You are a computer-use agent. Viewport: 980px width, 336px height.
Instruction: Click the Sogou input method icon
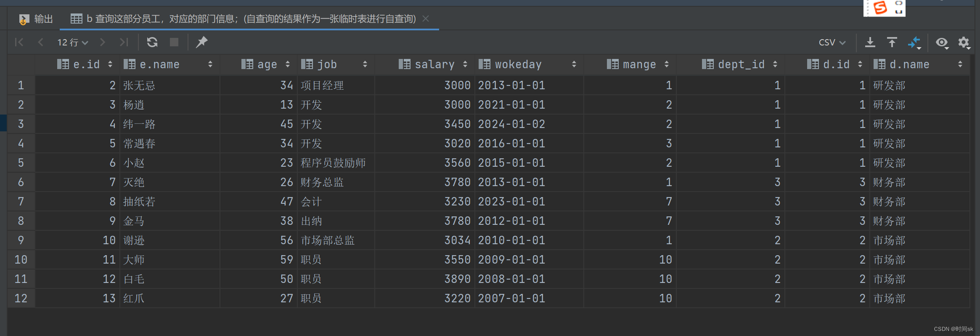pos(880,8)
